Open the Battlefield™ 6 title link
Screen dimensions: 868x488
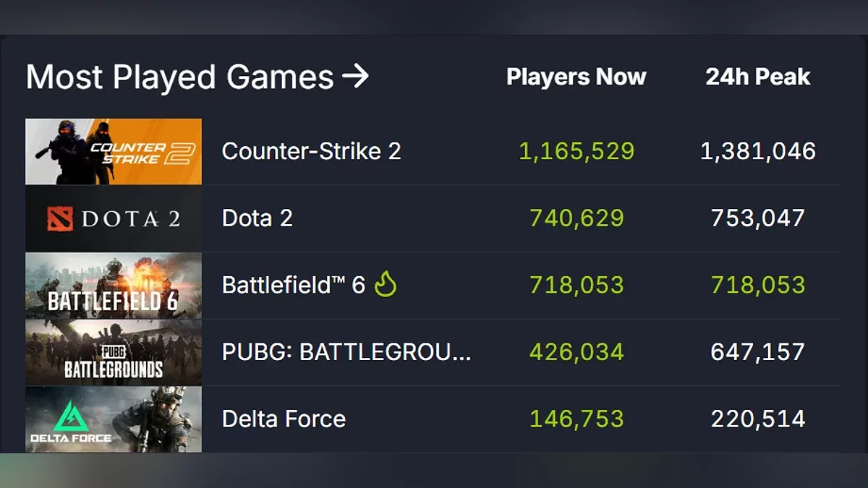click(x=293, y=285)
